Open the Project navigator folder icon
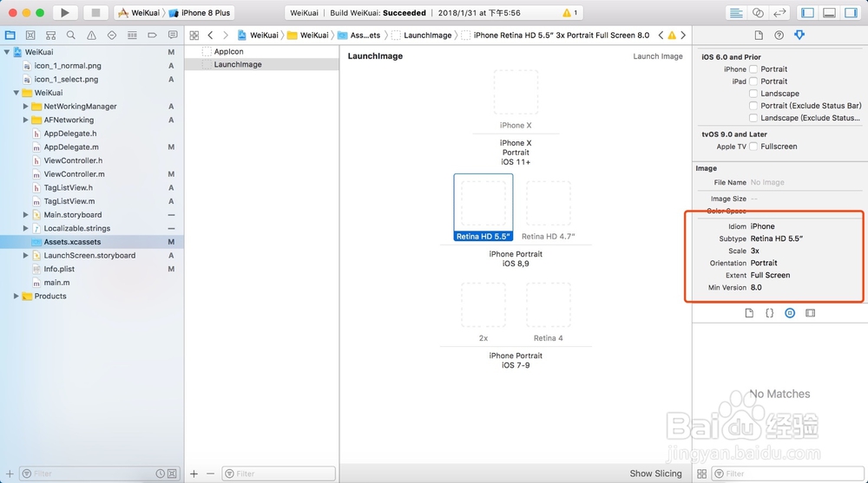The image size is (868, 483). click(x=10, y=35)
